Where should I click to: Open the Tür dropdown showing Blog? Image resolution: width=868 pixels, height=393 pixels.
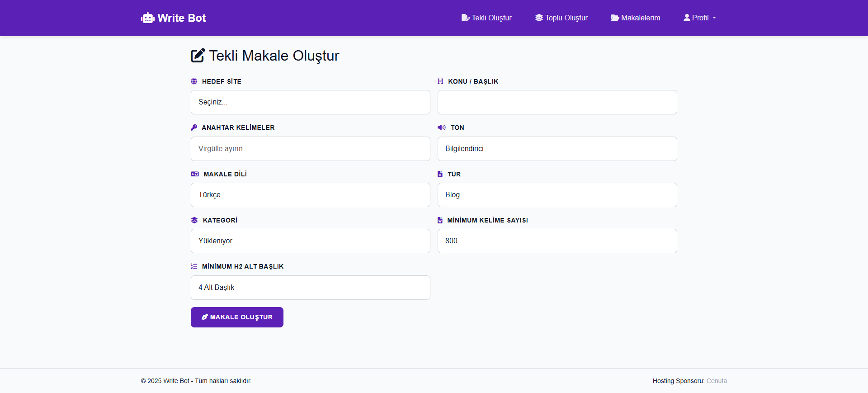click(557, 195)
